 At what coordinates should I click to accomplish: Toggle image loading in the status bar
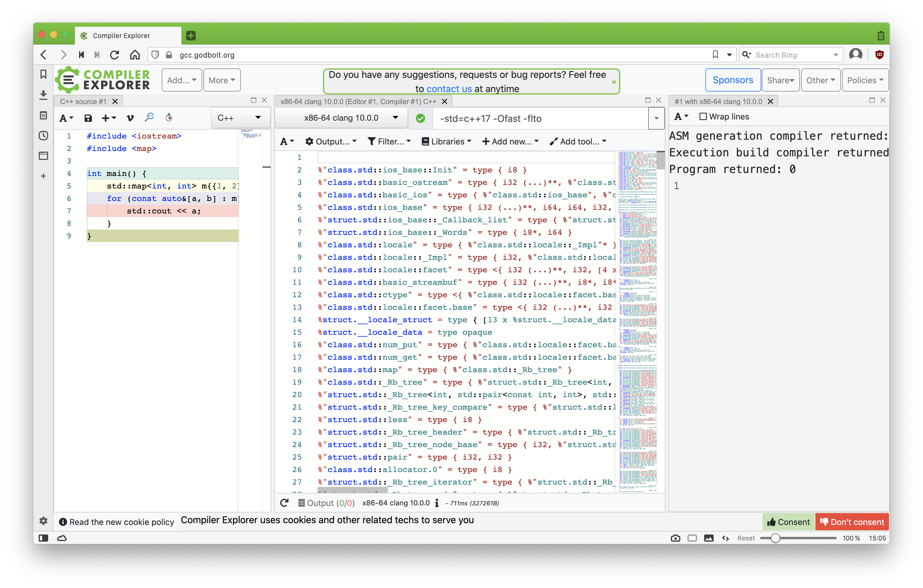coord(709,538)
